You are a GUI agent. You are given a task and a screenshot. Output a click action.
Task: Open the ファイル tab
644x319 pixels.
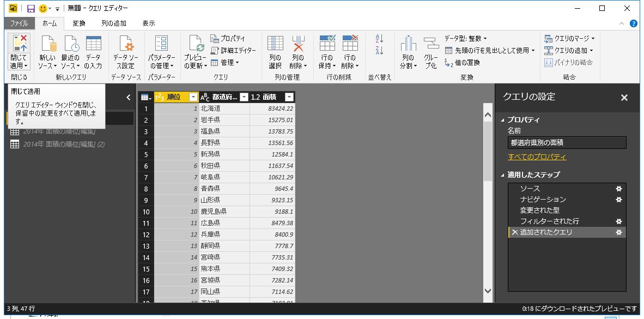coord(19,23)
